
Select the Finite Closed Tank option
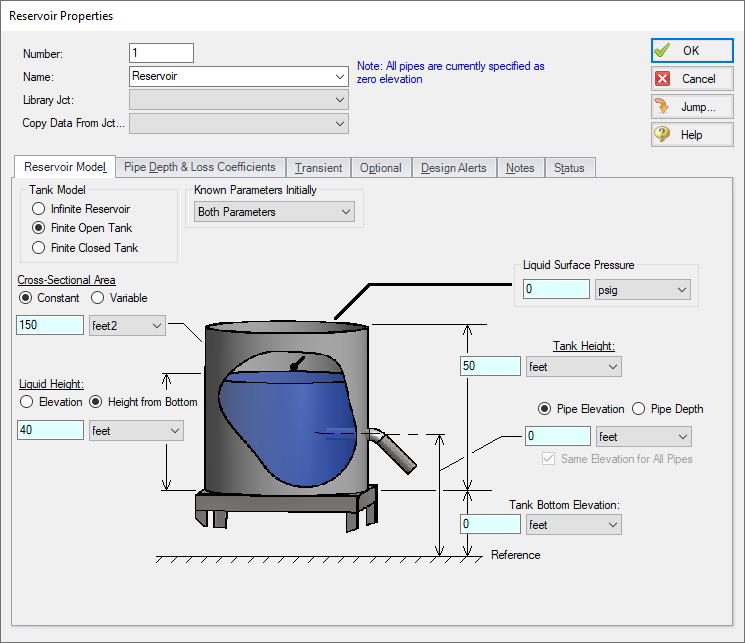39,247
